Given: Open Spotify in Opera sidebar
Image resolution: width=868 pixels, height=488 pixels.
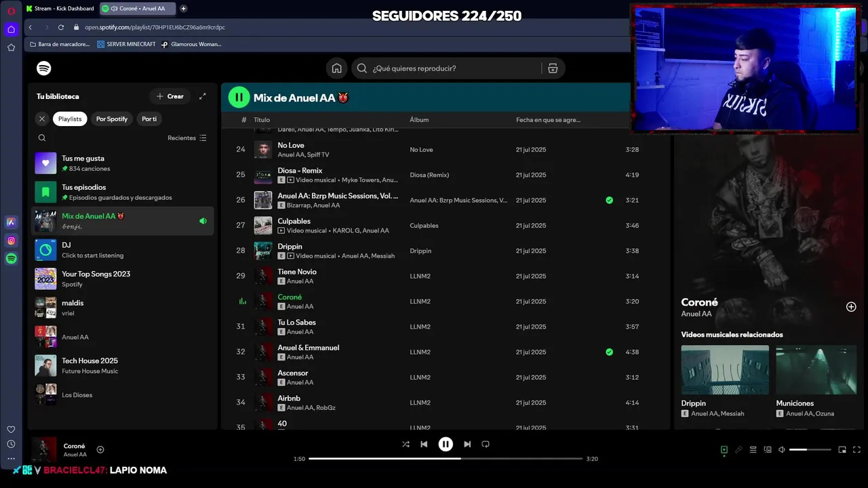Looking at the screenshot, I should click(11, 258).
